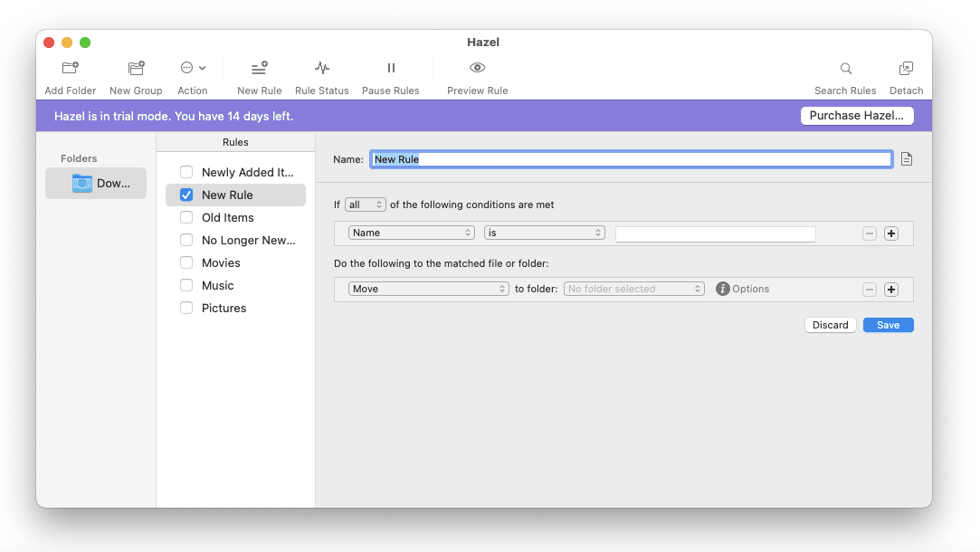Enable the Pictures rule checkbox
This screenshot has height=552, width=980.
click(186, 308)
